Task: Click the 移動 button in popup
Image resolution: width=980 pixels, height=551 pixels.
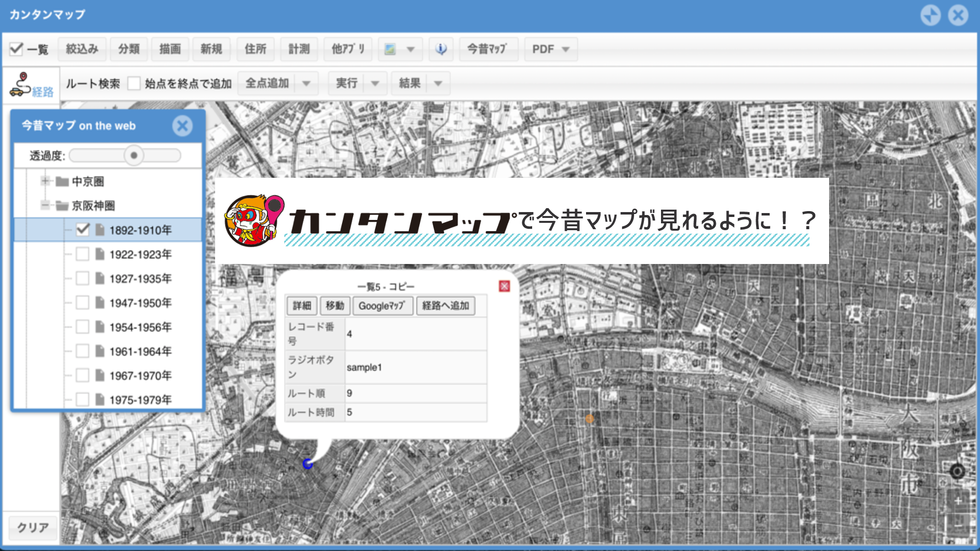Action: coord(335,306)
